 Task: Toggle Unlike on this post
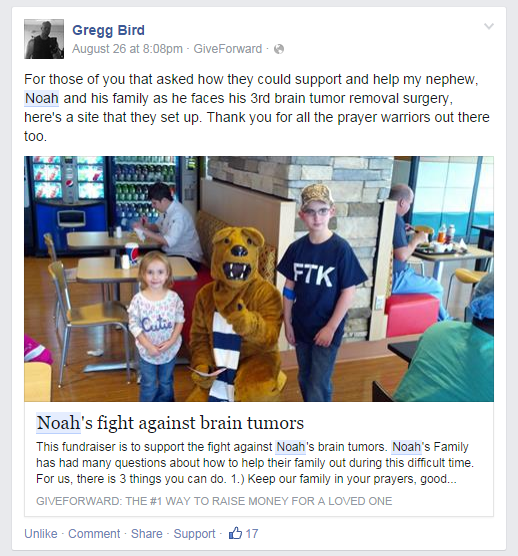pos(41,534)
